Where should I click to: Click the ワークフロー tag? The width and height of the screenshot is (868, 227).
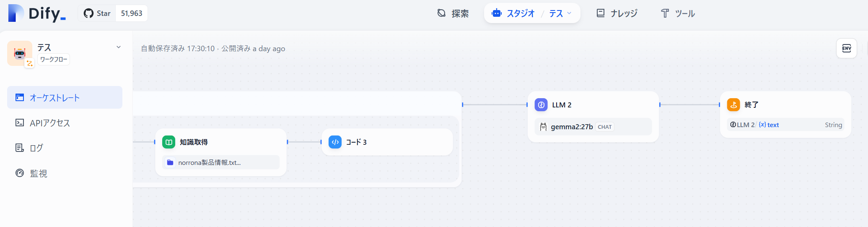coord(54,60)
